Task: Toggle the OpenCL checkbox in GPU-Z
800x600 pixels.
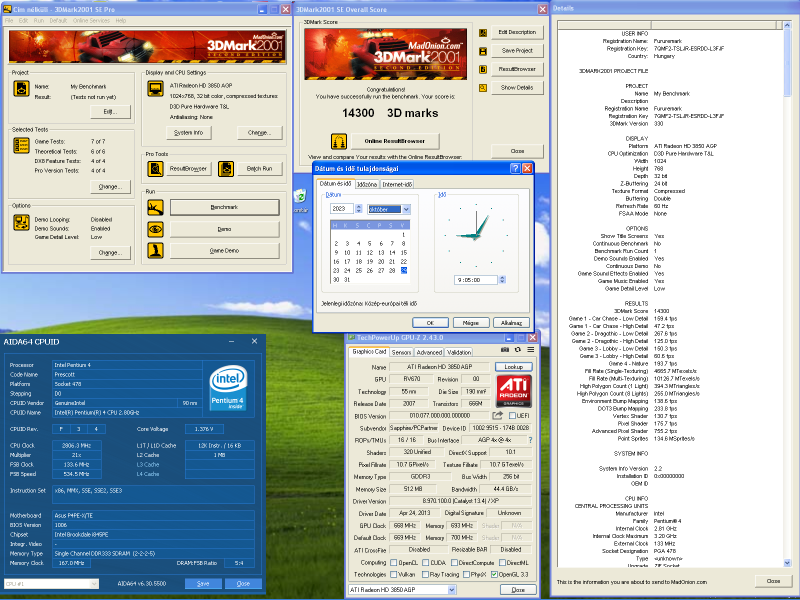Action: pyautogui.click(x=393, y=563)
